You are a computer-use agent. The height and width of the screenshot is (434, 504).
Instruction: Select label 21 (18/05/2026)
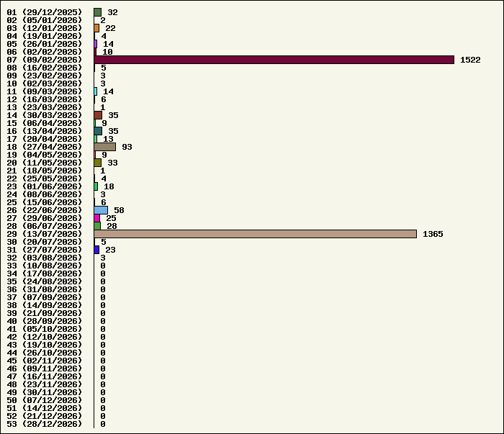click(45, 171)
